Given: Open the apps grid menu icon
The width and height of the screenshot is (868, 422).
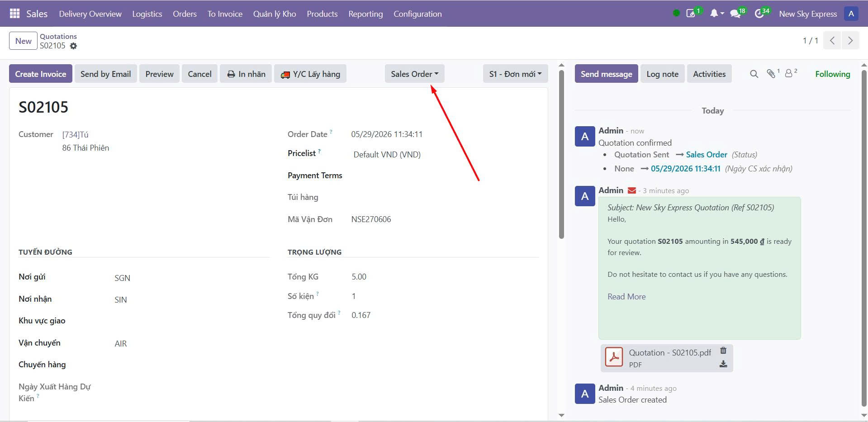Looking at the screenshot, I should click(14, 14).
